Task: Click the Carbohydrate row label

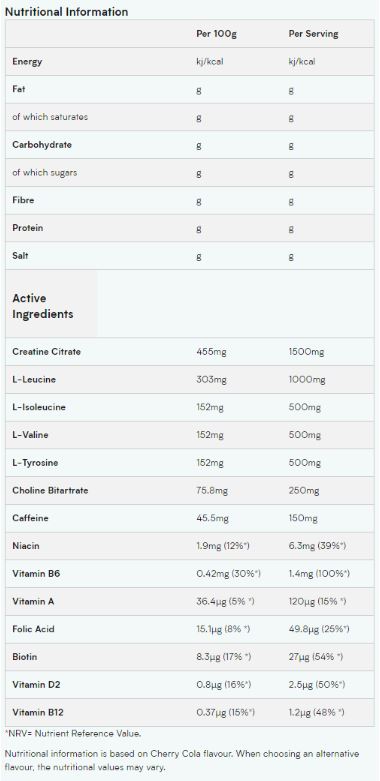Action: click(x=42, y=145)
